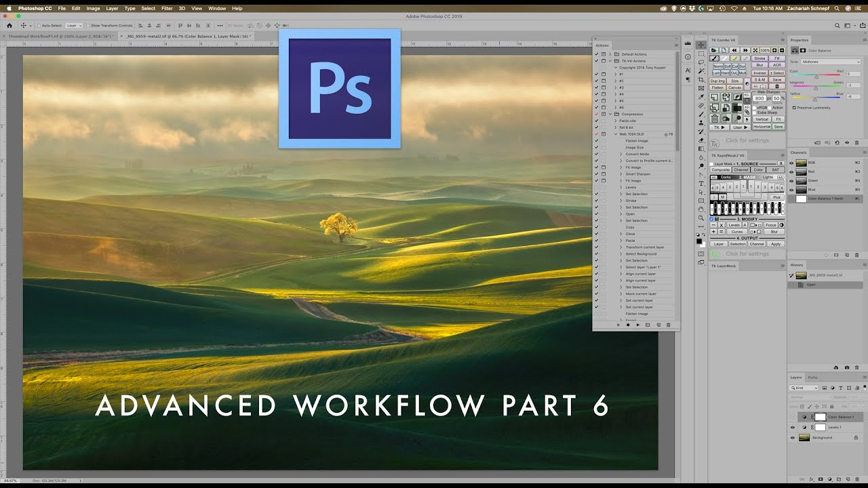
Task: Open the Kind filter dropdown in Layers
Action: (805, 388)
